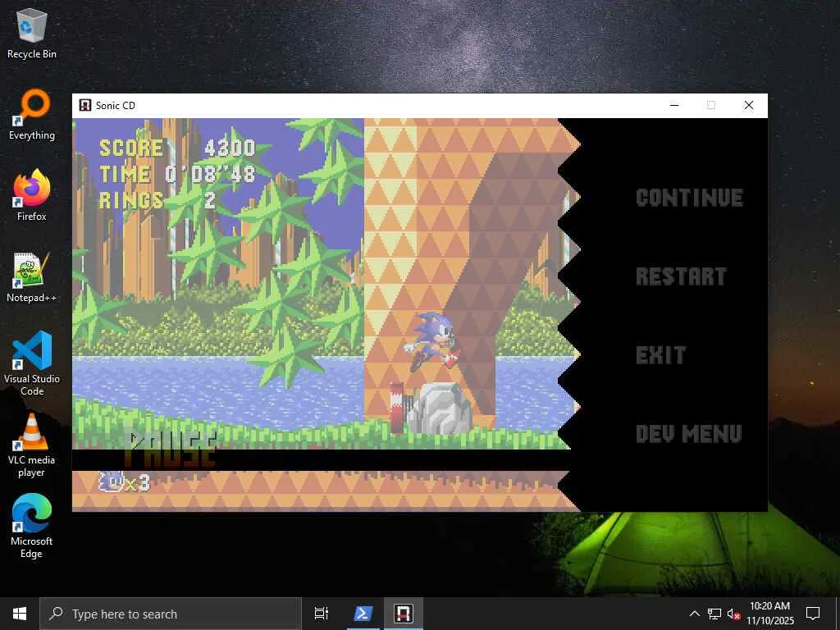Launch Everything search desktop icon
This screenshot has width=840, height=630.
click(x=32, y=115)
